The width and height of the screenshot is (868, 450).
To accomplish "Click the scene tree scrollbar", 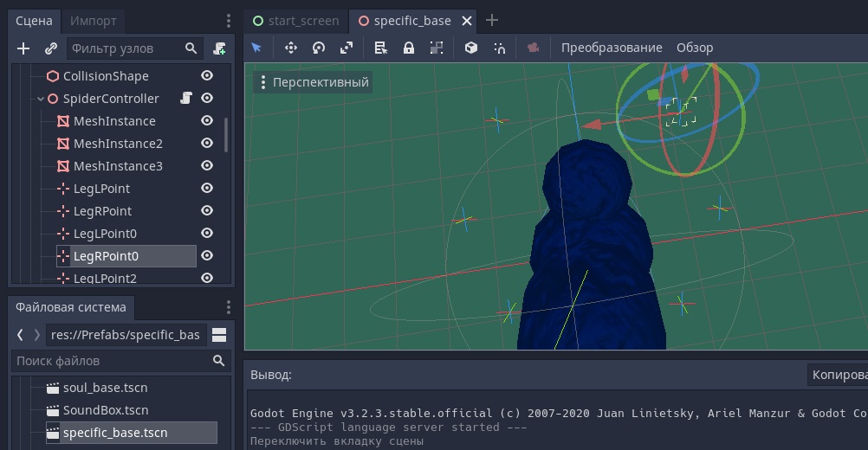I will [226, 134].
